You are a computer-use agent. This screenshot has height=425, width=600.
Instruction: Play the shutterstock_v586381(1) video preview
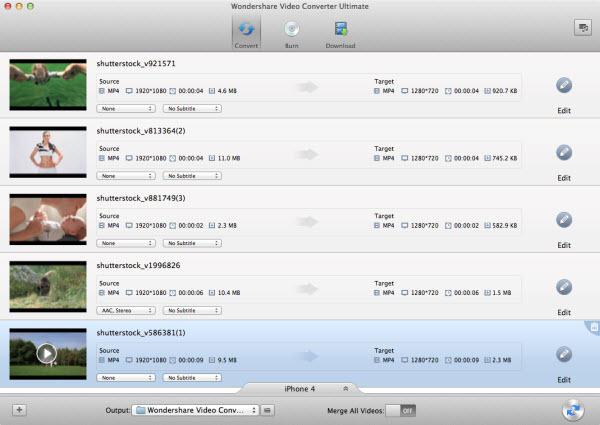(x=47, y=353)
